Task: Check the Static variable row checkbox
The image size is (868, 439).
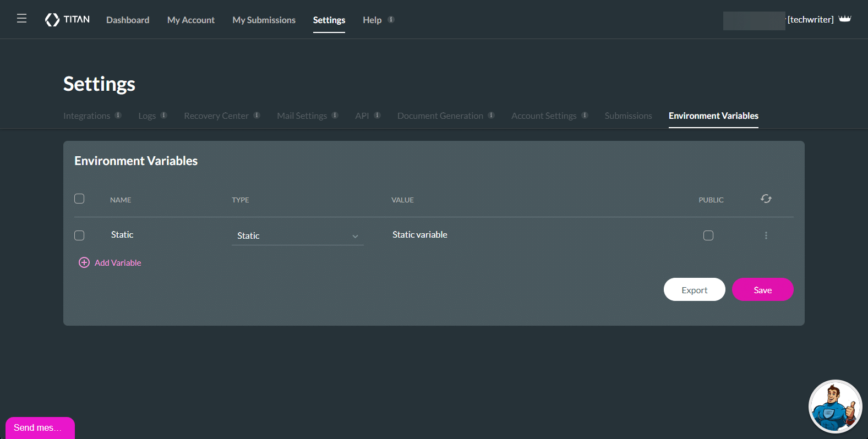Action: [x=79, y=235]
